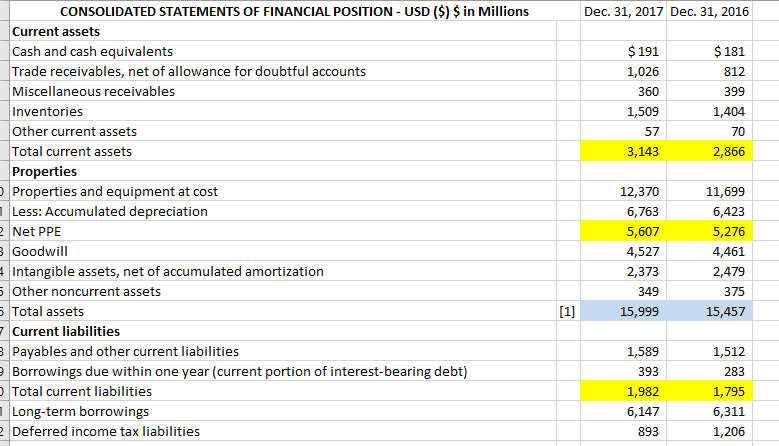Select the Other current assets label
779x446 pixels.
(75, 131)
